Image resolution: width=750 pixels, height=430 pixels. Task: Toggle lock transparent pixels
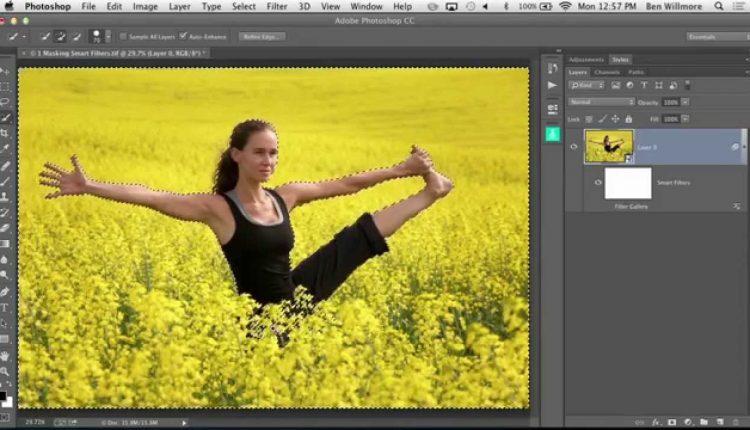click(x=589, y=119)
